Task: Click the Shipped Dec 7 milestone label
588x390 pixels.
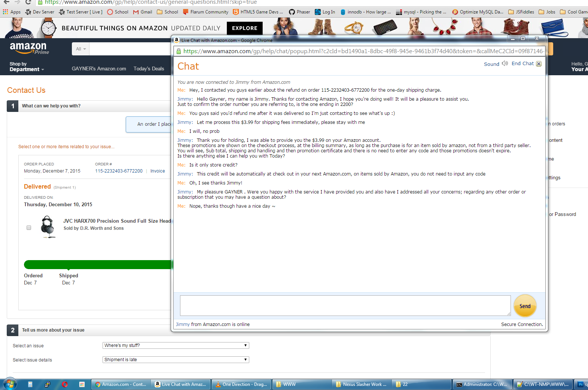Action: coord(68,279)
